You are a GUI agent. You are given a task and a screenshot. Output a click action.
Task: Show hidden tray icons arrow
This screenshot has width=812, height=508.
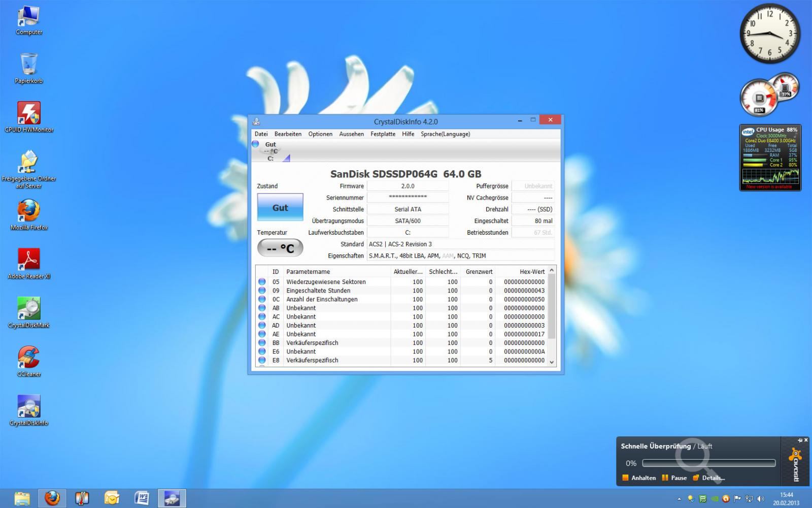(x=679, y=499)
